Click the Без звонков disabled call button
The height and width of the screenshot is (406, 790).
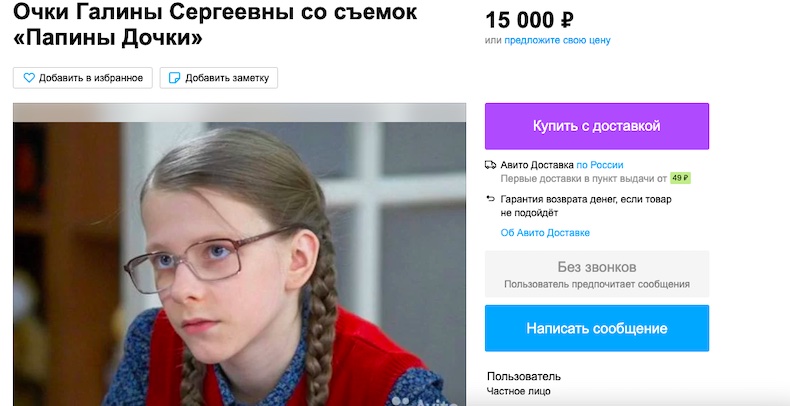[597, 274]
